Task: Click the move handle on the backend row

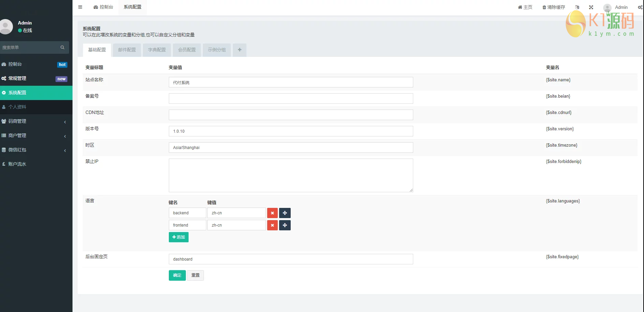Action: coord(285,213)
